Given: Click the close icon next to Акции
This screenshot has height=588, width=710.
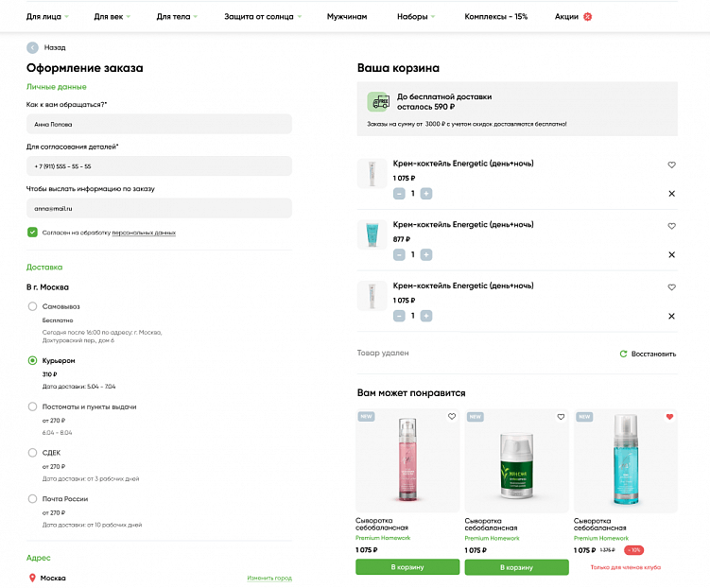Looking at the screenshot, I should pos(587,17).
